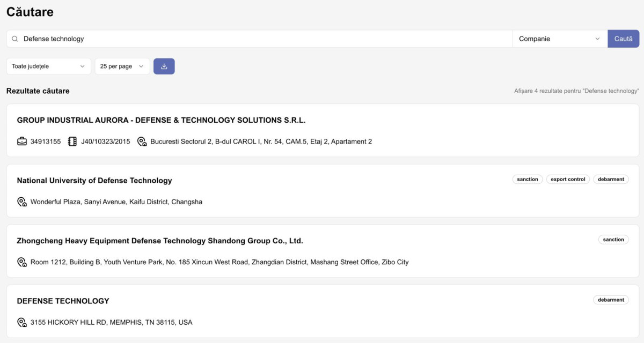Click the export control tag
644x343 pixels.
pos(568,180)
